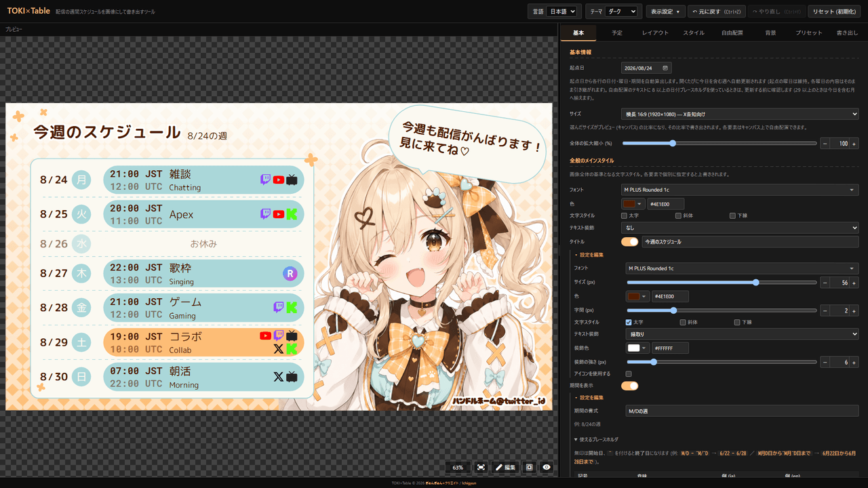Switch to the 自由配置 tab

tap(732, 33)
